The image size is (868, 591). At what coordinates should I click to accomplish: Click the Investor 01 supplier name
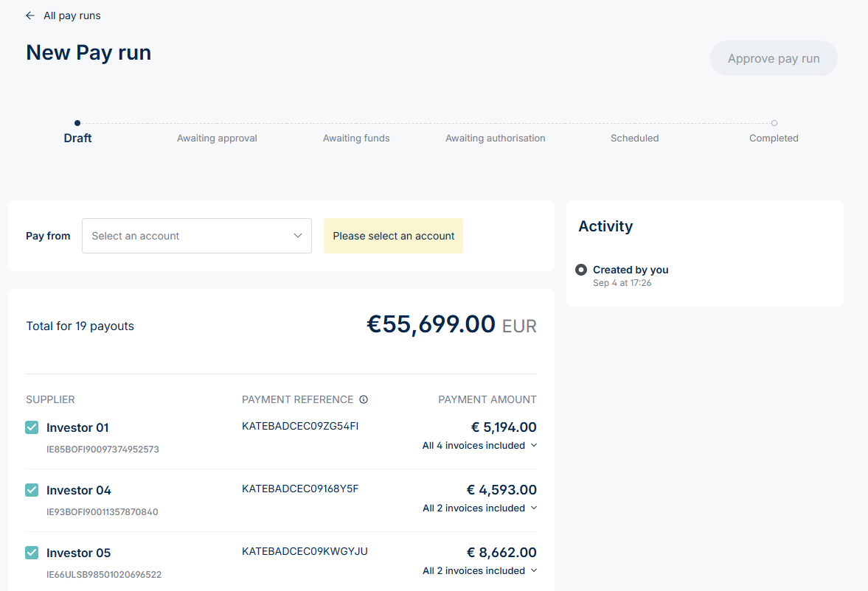pos(77,427)
